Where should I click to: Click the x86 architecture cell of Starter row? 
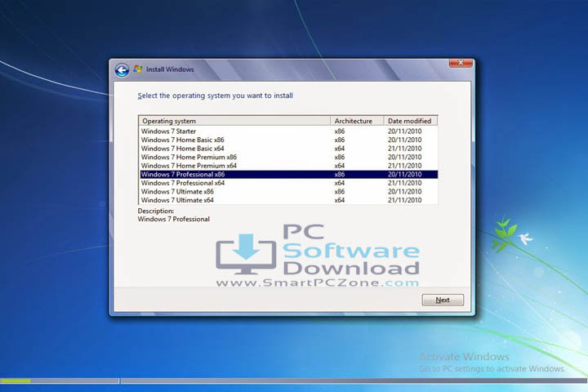point(340,131)
